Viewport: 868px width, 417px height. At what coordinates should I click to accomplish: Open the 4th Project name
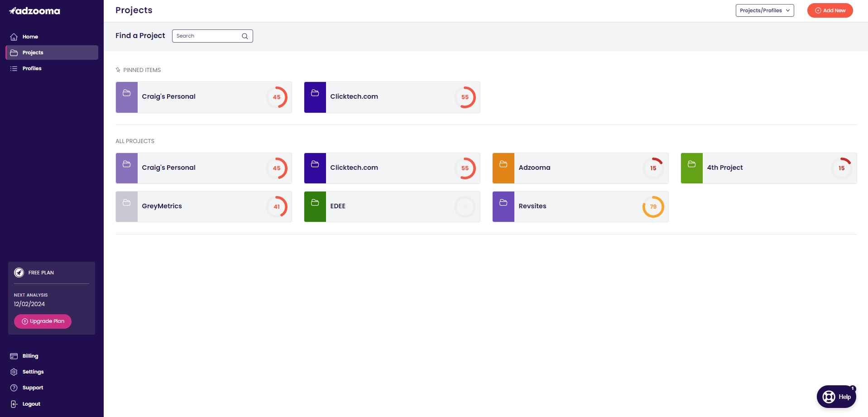tap(725, 168)
